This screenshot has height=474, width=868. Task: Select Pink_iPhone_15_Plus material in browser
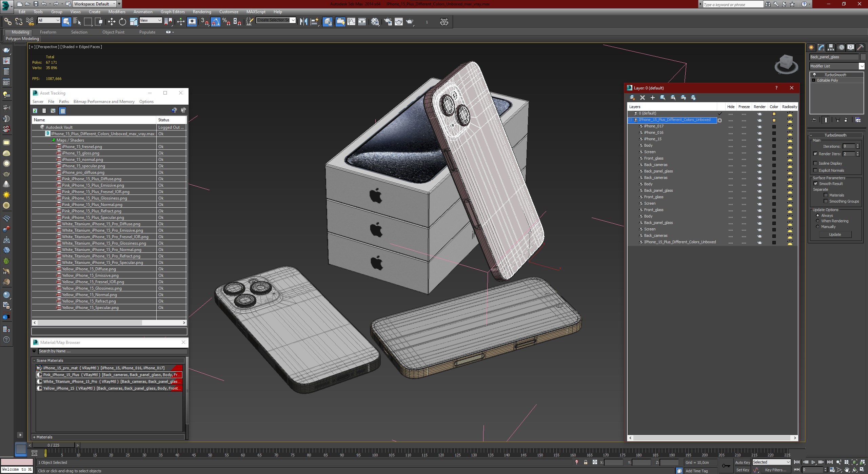point(109,375)
